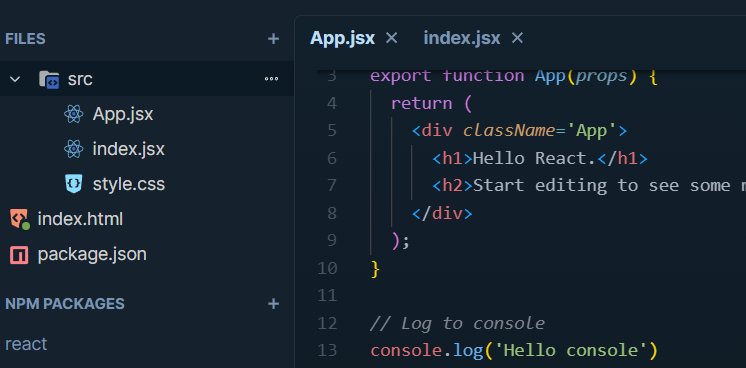Viewport: 746px width, 368px height.
Task: Click the FILES section header
Action: pyautogui.click(x=25, y=39)
